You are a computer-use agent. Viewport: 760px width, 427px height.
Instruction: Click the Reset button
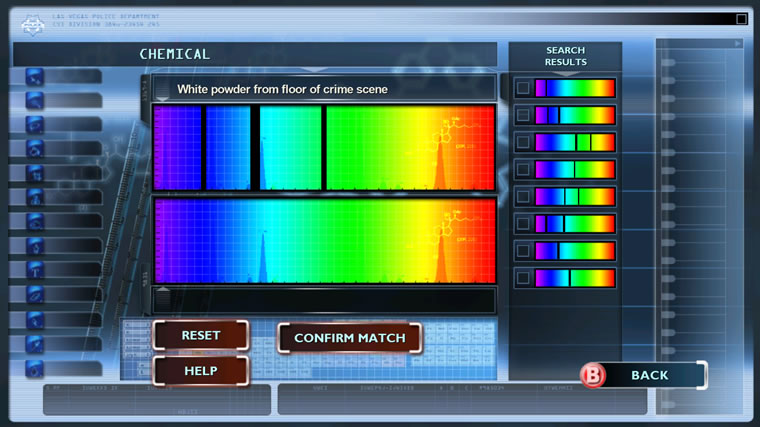pos(200,335)
